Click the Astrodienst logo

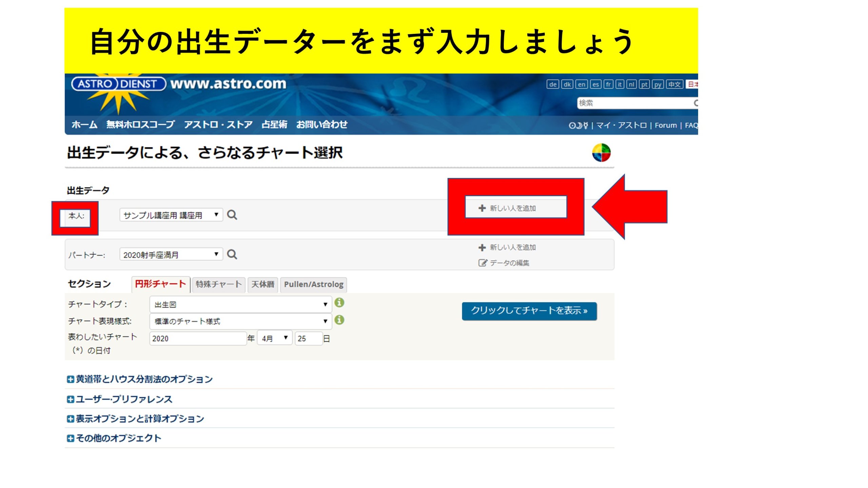tap(119, 84)
